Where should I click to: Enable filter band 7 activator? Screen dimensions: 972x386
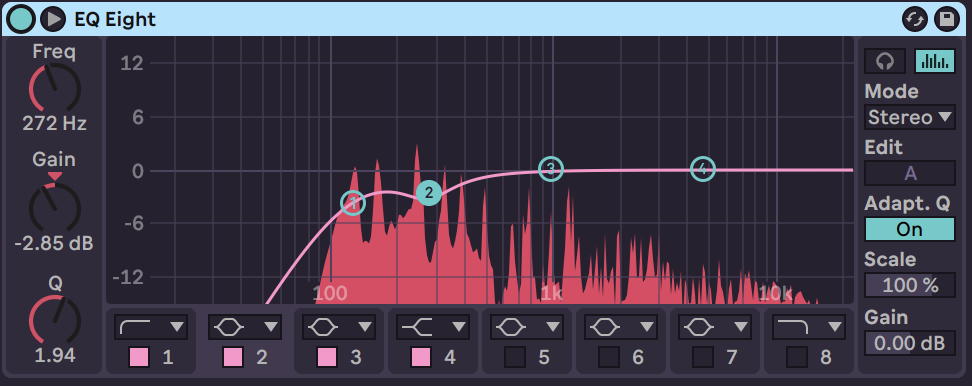703,357
